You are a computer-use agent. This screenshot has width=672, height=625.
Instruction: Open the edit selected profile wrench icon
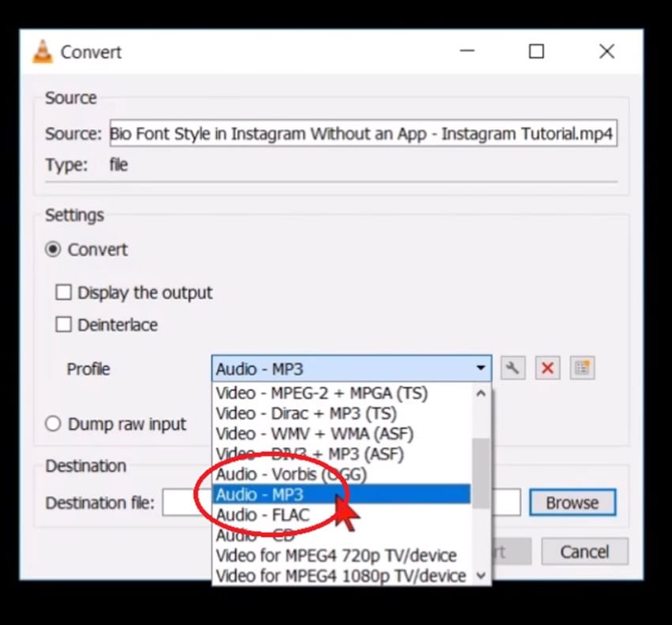[513, 368]
